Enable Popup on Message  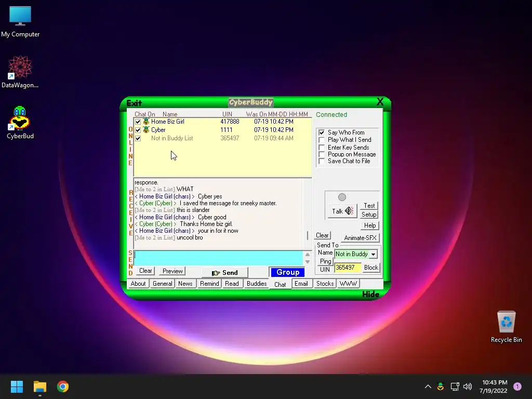pos(322,154)
